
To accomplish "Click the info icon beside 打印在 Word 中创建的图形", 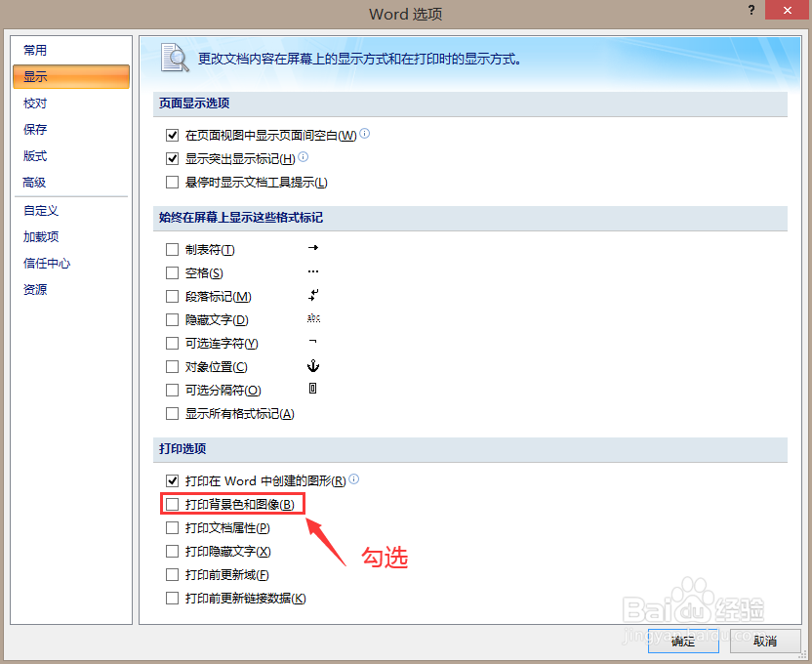I will tap(353, 479).
